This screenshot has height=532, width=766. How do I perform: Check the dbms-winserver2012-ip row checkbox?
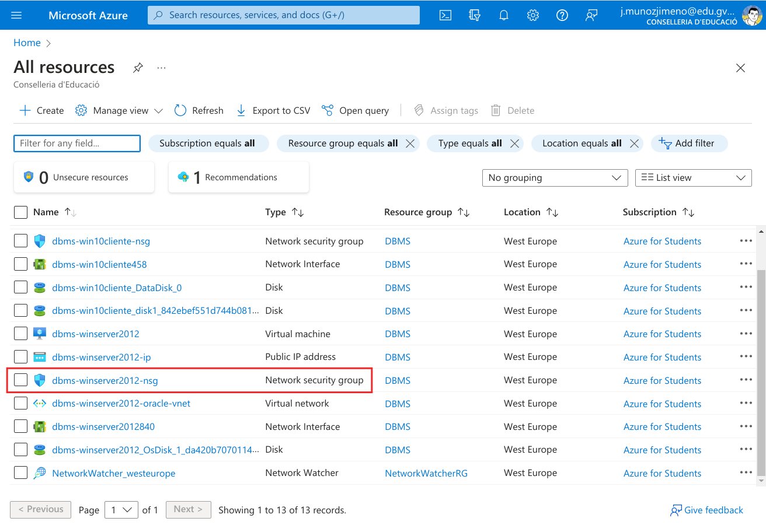pyautogui.click(x=20, y=357)
